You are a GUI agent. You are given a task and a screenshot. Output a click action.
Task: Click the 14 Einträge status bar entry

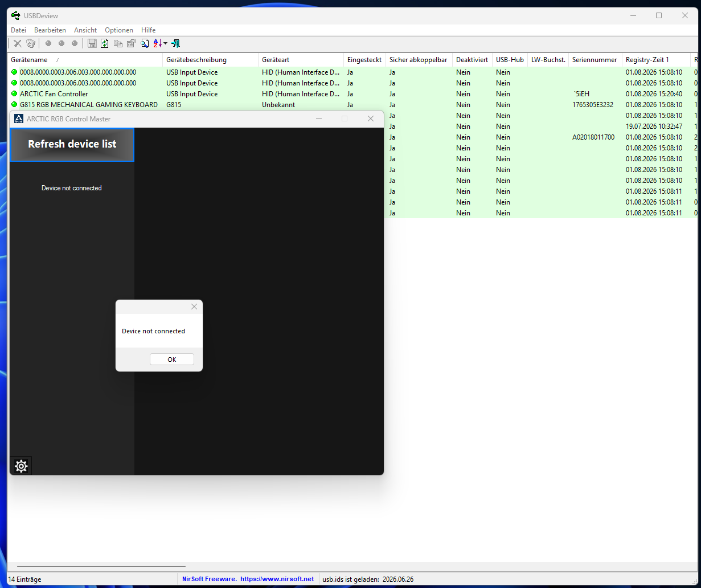click(24, 579)
